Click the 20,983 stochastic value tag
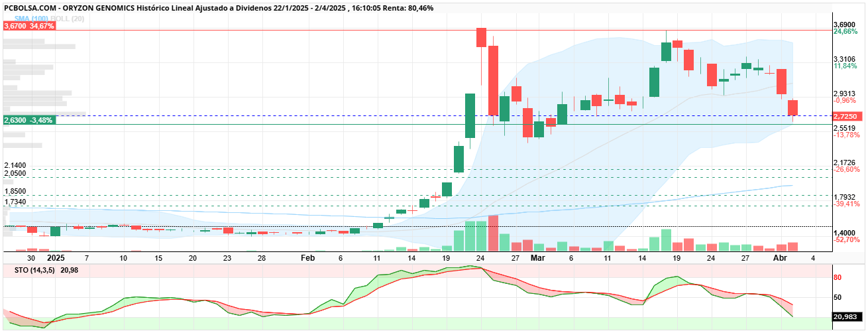The height and width of the screenshot is (333, 868). tap(846, 317)
